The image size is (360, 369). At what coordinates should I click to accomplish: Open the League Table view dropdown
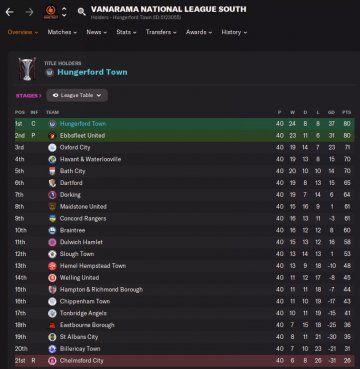tap(77, 95)
